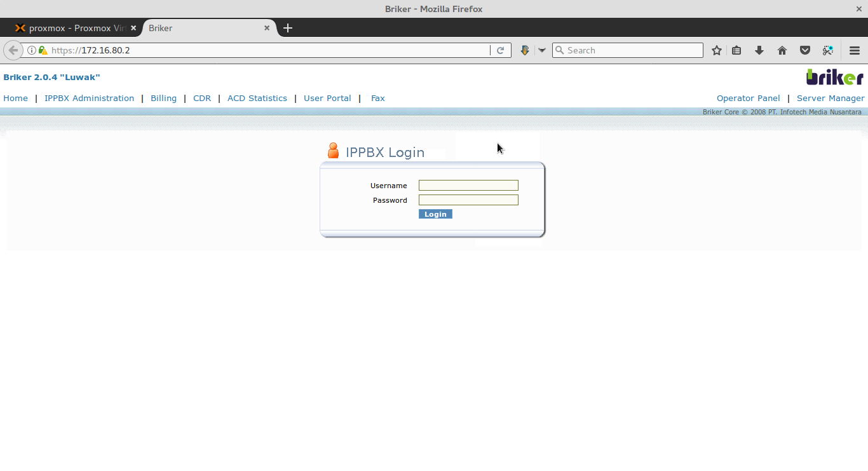The image size is (868, 471).
Task: Open the padlock security warning icon
Action: [43, 50]
